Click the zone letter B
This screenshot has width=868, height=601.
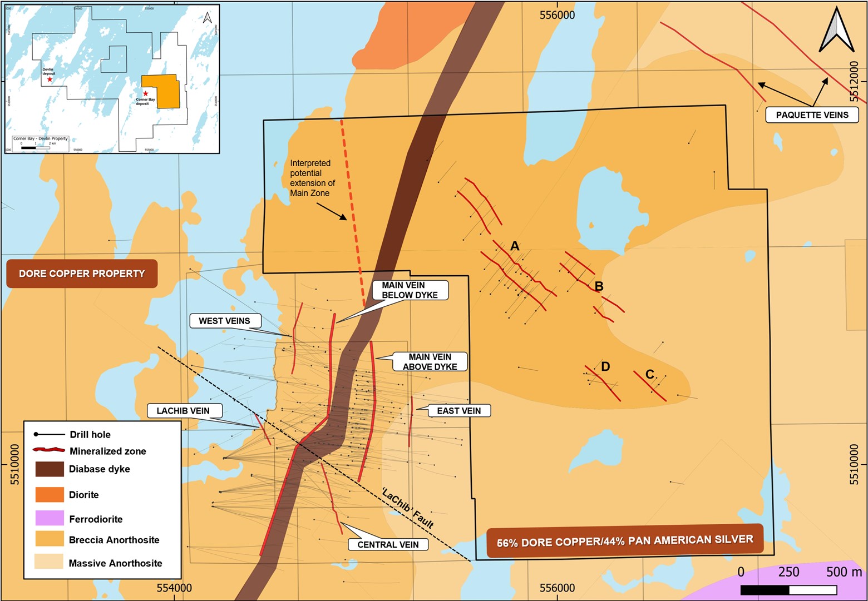(599, 287)
